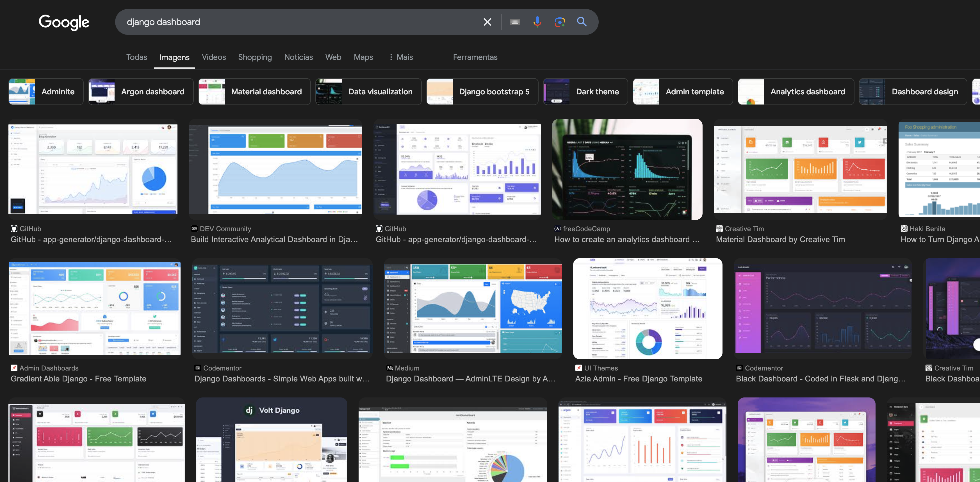Open Medium AdminLTE dashboard thumbnail
This screenshot has width=980, height=482.
[x=473, y=308]
